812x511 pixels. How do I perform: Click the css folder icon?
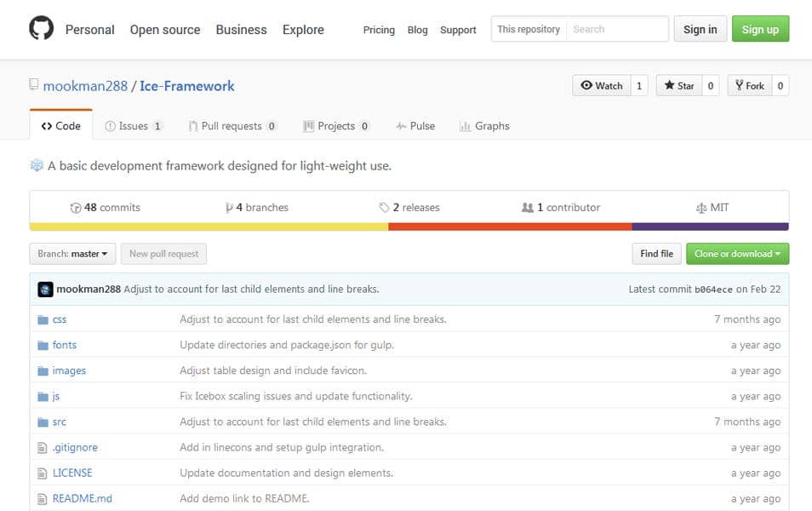(x=43, y=319)
